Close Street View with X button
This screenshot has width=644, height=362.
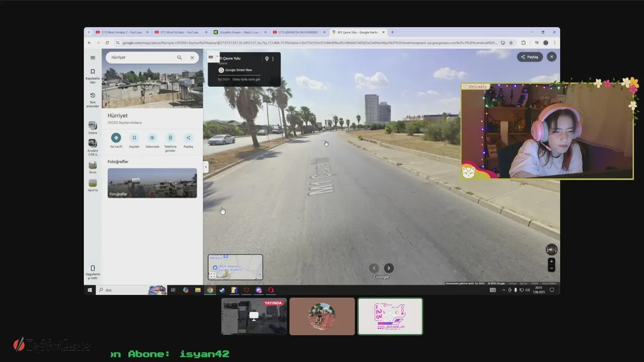551,57
